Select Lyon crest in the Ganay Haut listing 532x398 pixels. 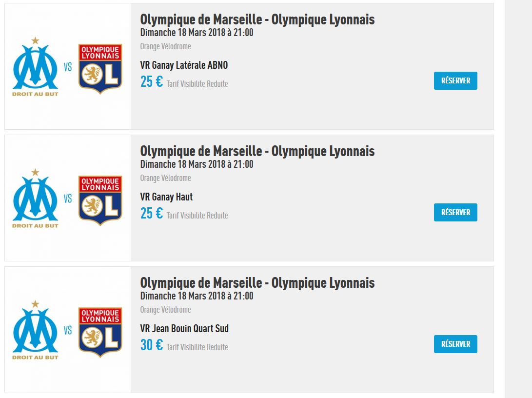tap(100, 200)
